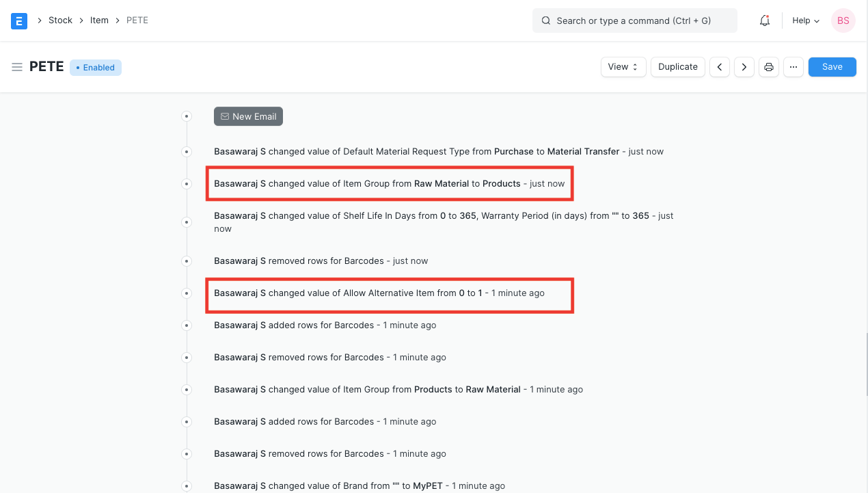Click the print icon button
This screenshot has width=868, height=493.
pos(769,67)
